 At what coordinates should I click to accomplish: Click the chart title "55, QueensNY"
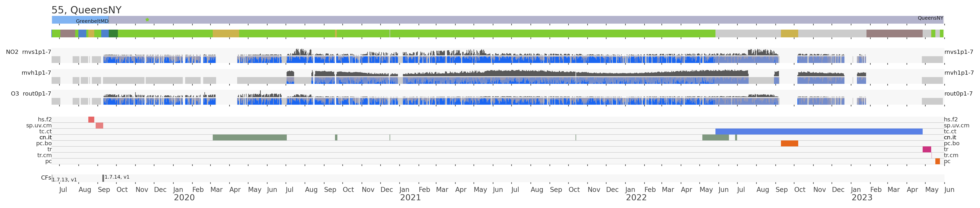point(86,10)
